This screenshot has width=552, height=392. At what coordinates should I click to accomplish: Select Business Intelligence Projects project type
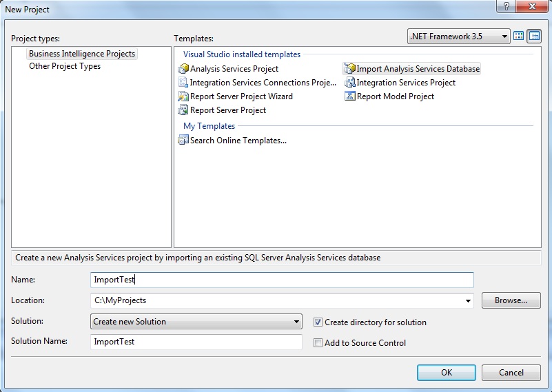[82, 54]
